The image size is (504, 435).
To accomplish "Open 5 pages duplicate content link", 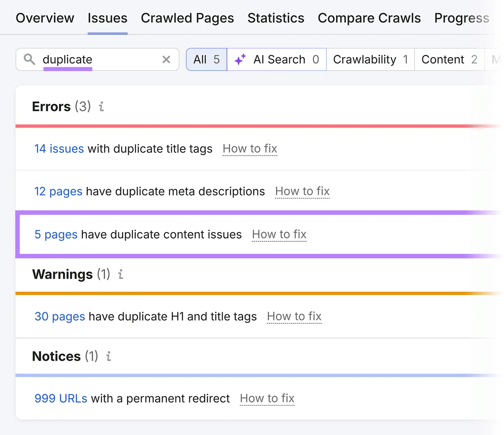I will pyautogui.click(x=56, y=235).
